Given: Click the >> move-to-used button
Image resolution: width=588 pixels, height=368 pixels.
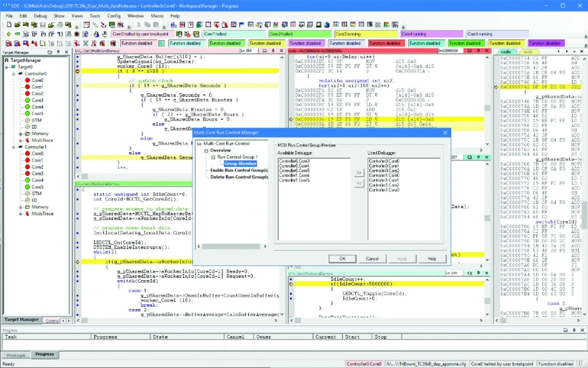Looking at the screenshot, I should (359, 173).
